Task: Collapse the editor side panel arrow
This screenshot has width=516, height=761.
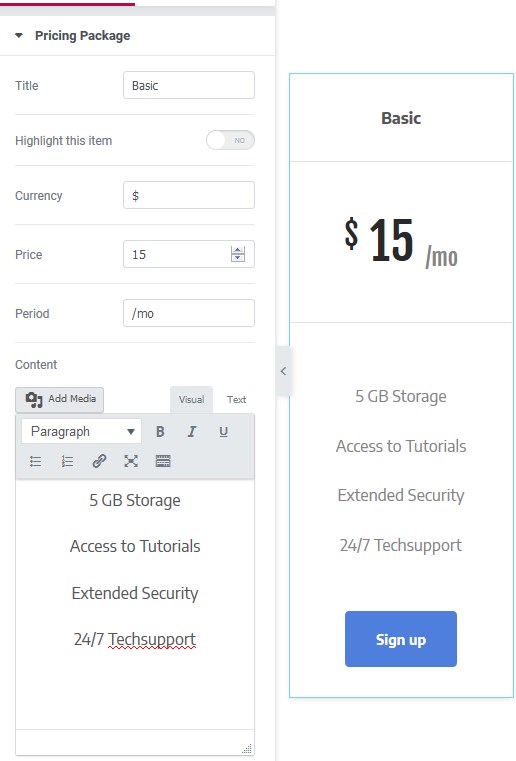Action: click(x=283, y=371)
